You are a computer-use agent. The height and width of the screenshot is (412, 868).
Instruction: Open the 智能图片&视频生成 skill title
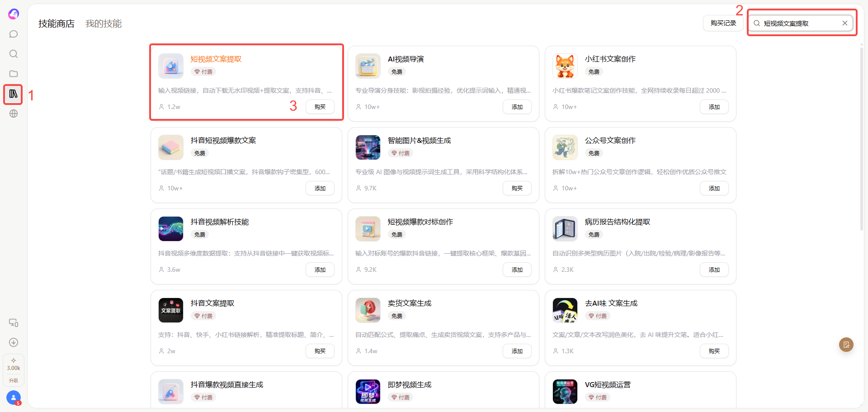420,141
